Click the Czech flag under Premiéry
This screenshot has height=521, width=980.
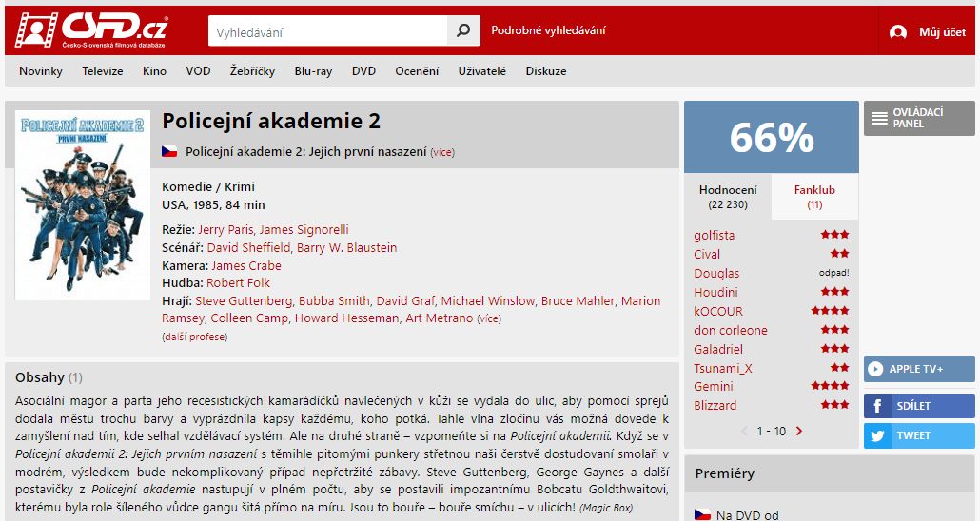tap(702, 514)
